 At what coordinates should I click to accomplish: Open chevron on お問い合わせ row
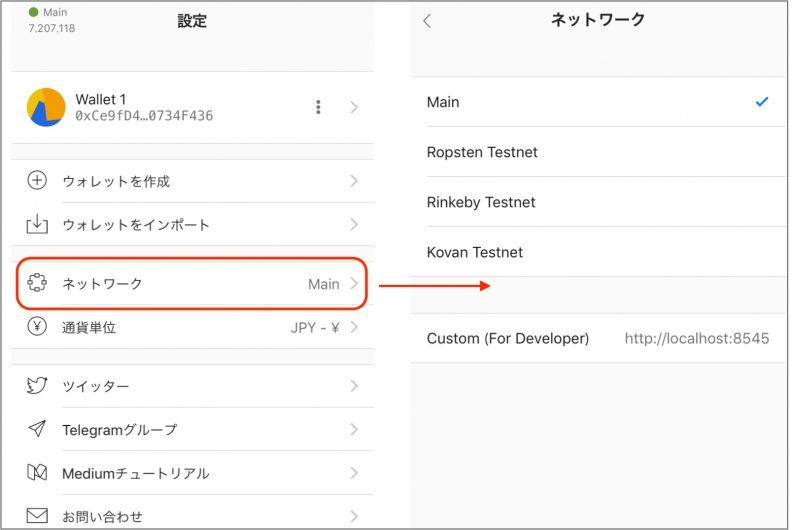click(354, 516)
